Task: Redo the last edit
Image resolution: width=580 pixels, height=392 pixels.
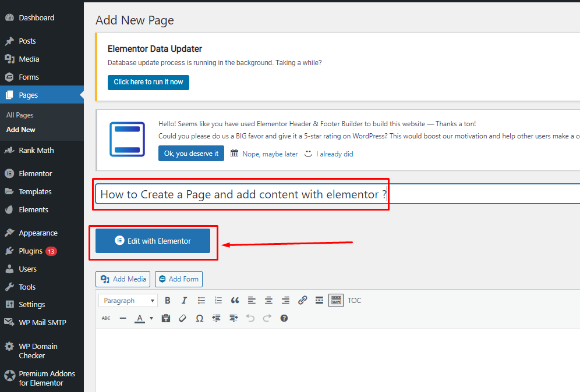Action: click(x=267, y=318)
